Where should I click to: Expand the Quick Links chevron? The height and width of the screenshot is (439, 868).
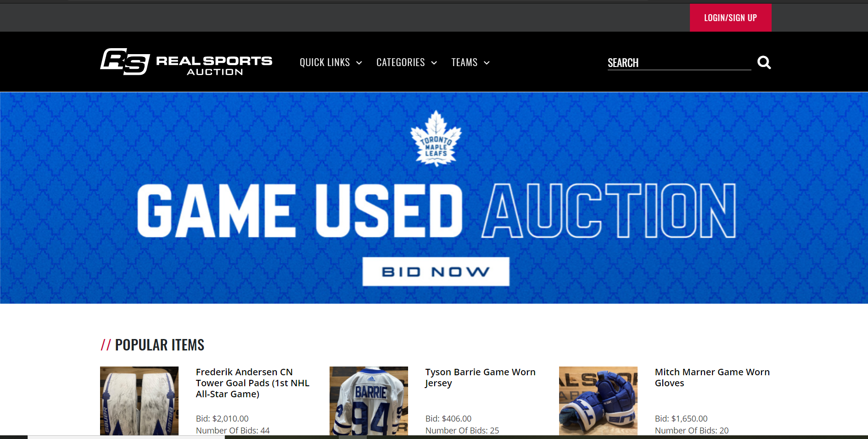(359, 63)
